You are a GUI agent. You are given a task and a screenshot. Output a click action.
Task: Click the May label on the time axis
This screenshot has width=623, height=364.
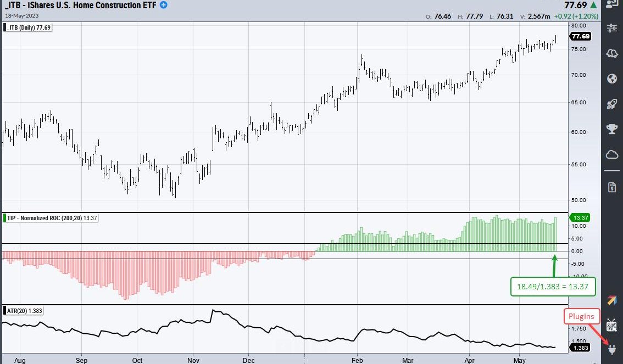519,360
